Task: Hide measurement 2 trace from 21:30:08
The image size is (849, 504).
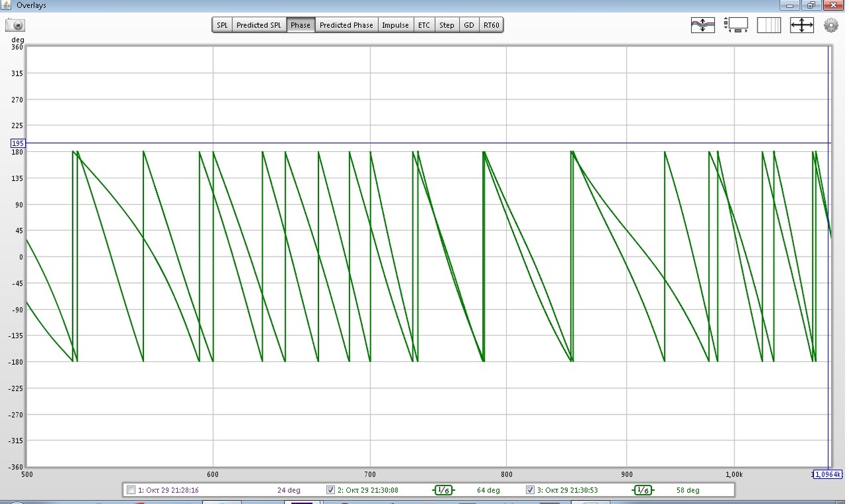Action: (330, 490)
